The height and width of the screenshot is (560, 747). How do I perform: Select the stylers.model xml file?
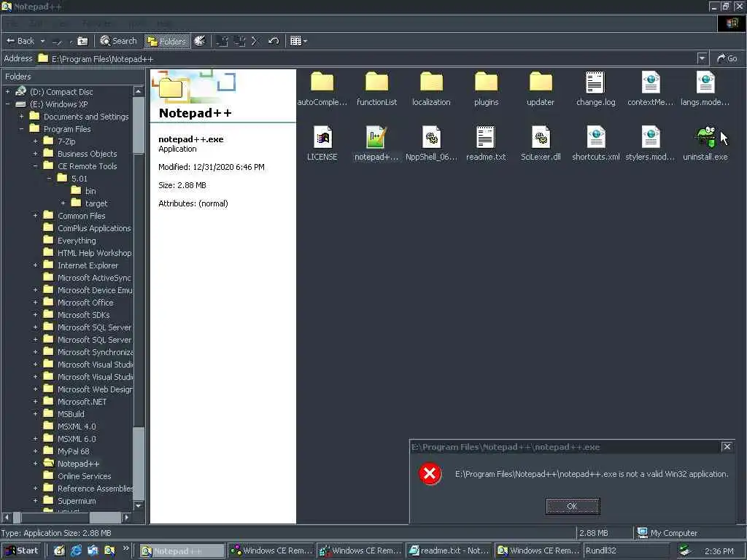point(650,144)
